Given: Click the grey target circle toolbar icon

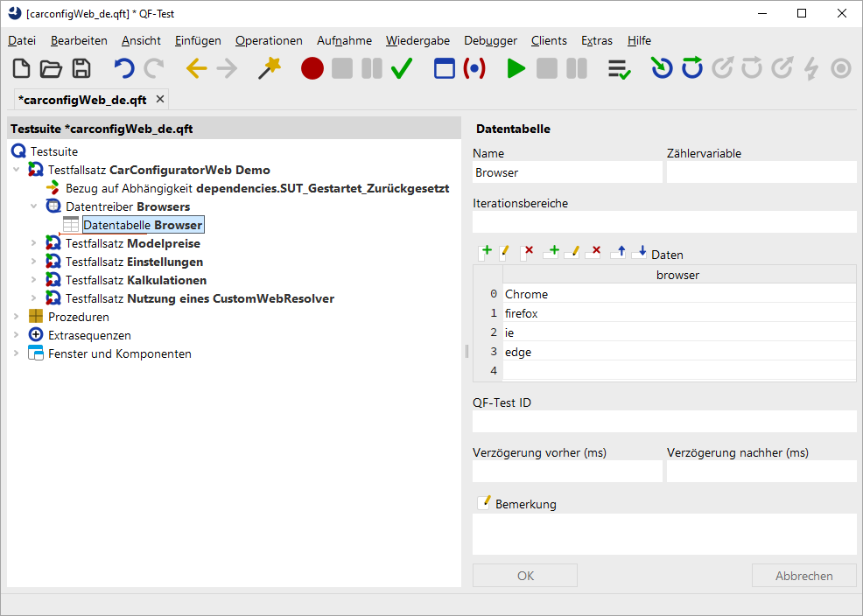Looking at the screenshot, I should (x=841, y=69).
